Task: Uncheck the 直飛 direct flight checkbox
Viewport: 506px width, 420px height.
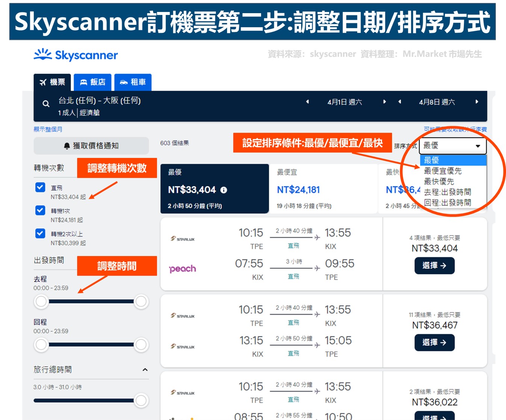Action: click(40, 187)
